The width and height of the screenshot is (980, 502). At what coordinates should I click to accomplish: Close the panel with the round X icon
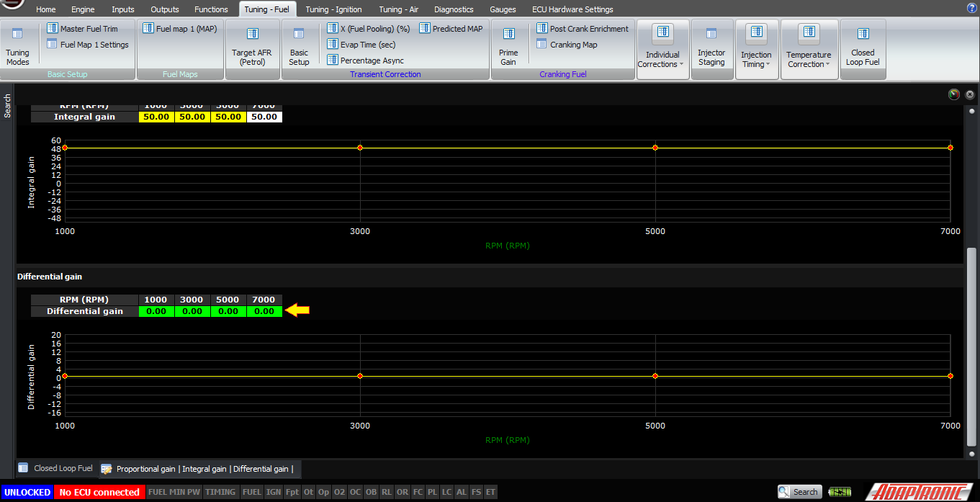click(x=970, y=94)
